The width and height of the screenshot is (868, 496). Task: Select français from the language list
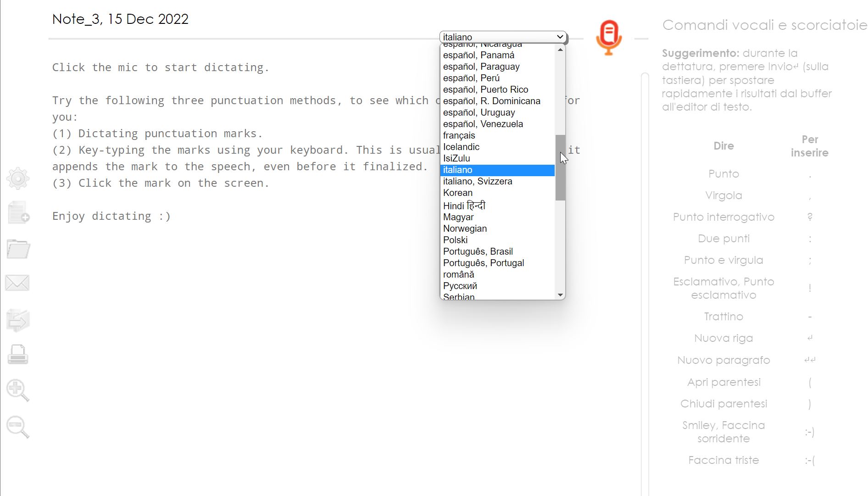pyautogui.click(x=459, y=135)
